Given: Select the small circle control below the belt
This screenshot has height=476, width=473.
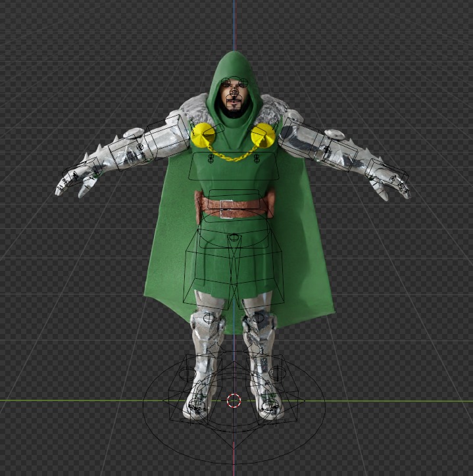Looking at the screenshot, I should [234, 237].
